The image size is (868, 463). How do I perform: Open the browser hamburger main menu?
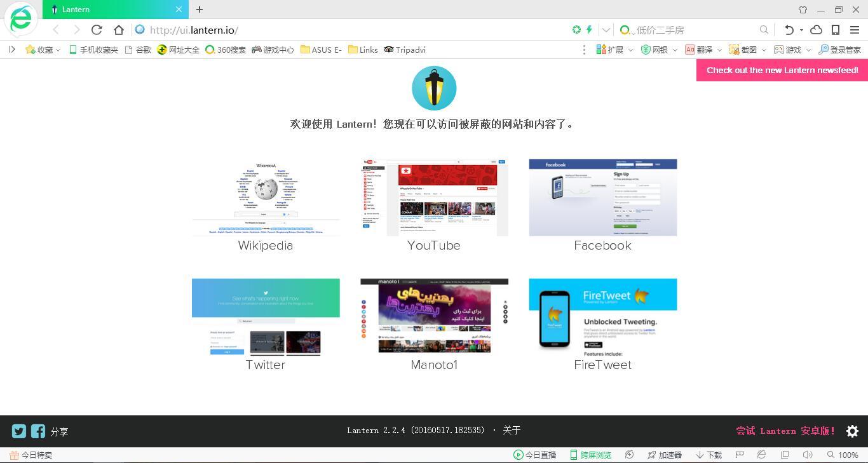coord(855,30)
